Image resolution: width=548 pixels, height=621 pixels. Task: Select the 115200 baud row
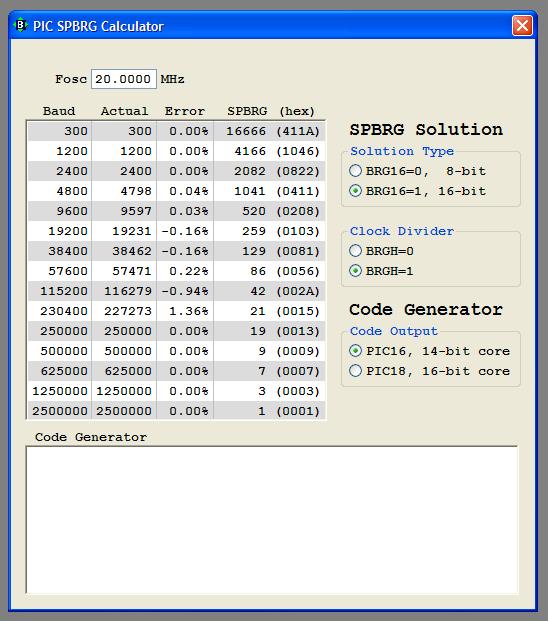coord(176,291)
